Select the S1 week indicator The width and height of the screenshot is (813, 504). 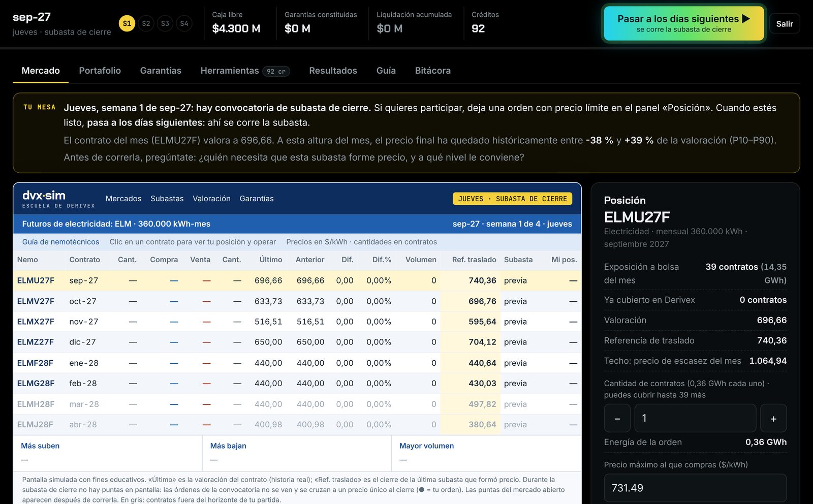click(x=127, y=23)
